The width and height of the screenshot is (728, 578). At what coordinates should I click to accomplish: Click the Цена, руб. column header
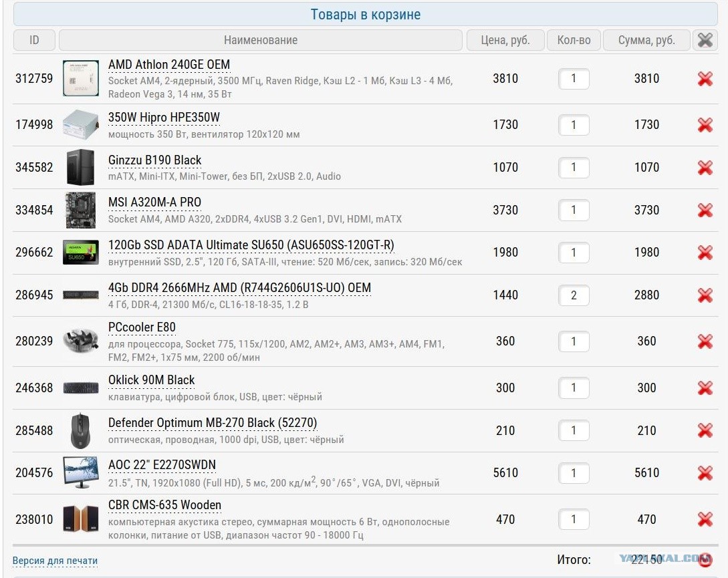tap(505, 40)
